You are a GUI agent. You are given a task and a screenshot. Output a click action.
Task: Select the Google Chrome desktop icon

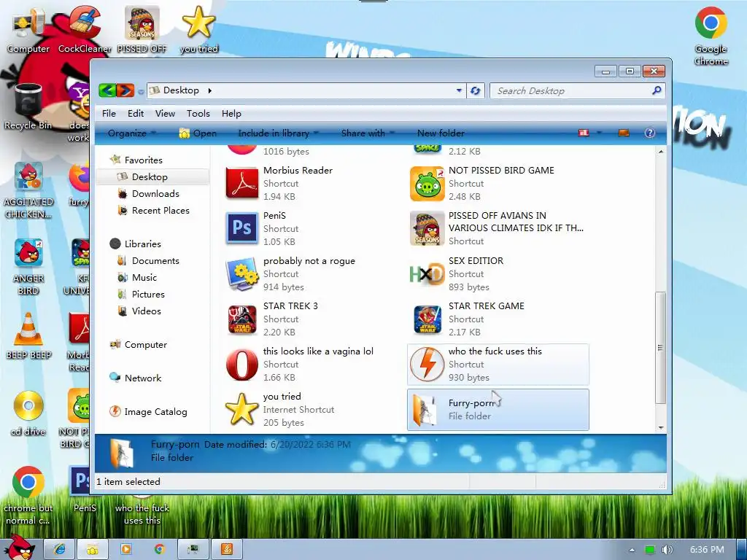click(711, 36)
